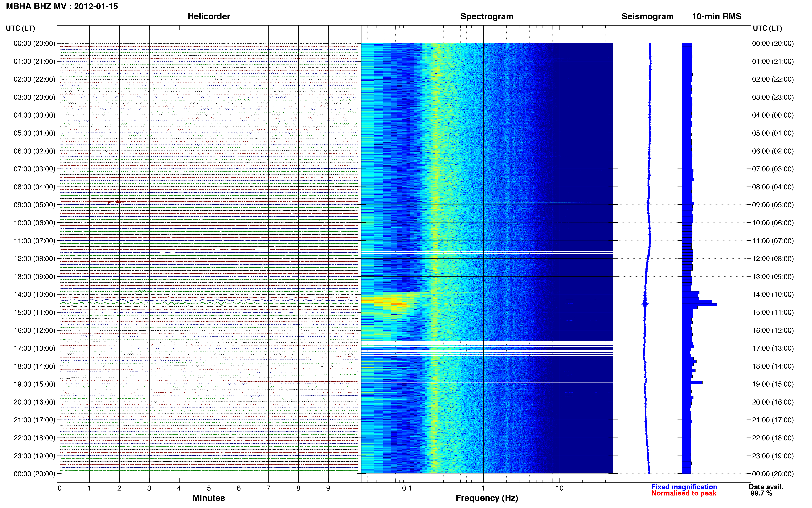
Task: Click Minutes axis tick '2'
Action: tap(119, 488)
